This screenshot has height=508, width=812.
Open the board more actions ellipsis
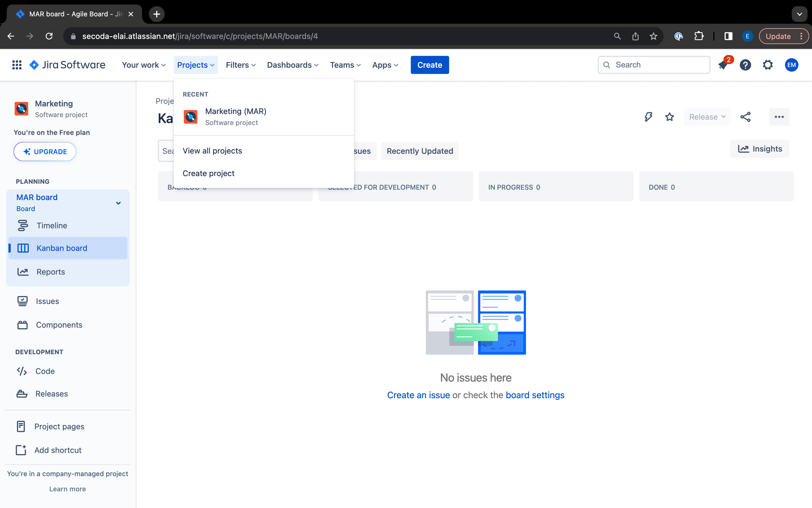coord(779,117)
